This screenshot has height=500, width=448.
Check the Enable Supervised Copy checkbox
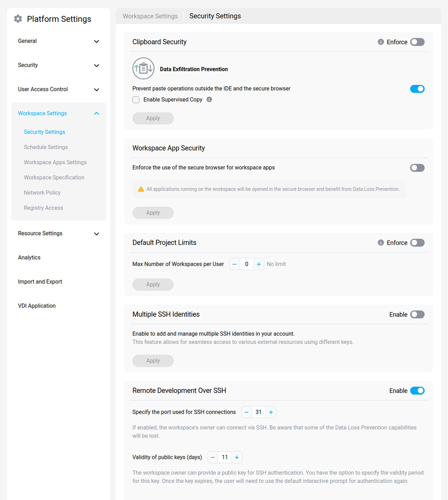pos(136,99)
